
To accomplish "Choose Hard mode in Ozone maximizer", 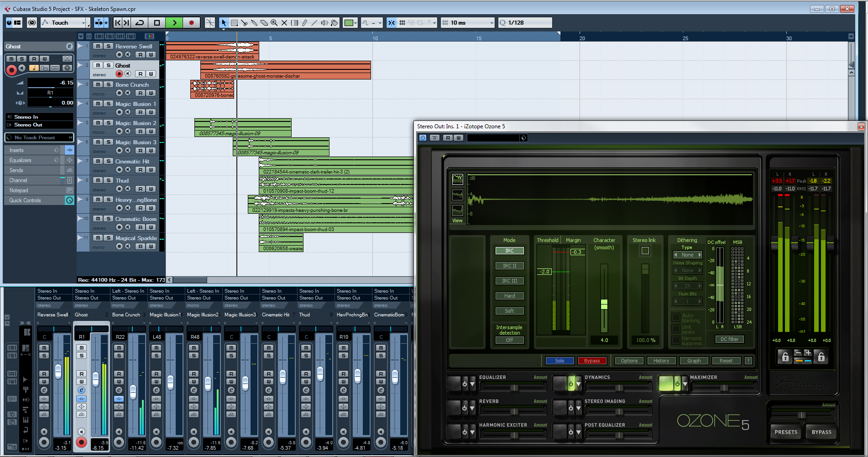I will click(x=509, y=296).
